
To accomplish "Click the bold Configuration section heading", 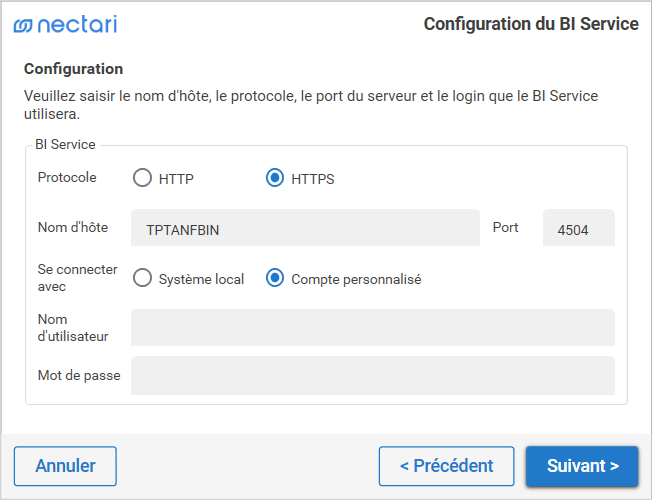I will point(74,69).
